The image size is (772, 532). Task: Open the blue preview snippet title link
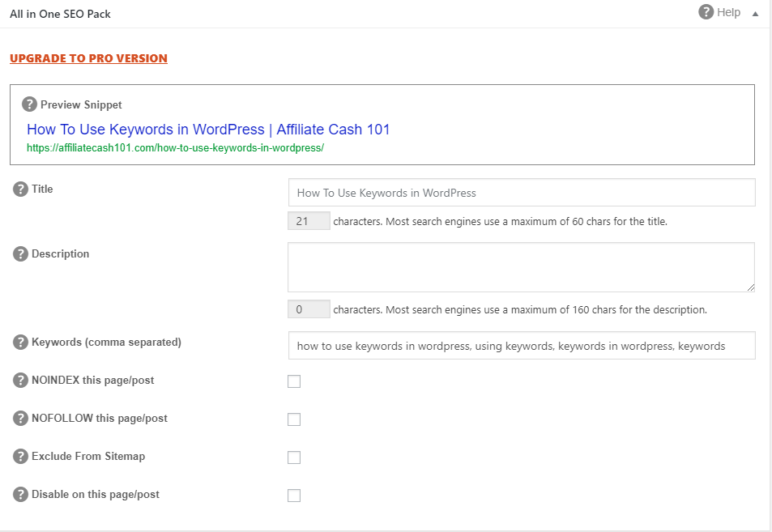(x=208, y=130)
